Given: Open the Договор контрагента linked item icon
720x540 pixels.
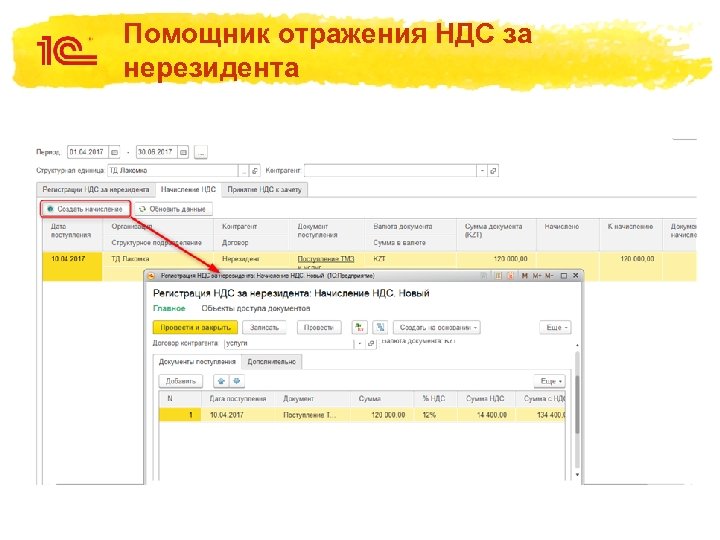Looking at the screenshot, I should [371, 343].
